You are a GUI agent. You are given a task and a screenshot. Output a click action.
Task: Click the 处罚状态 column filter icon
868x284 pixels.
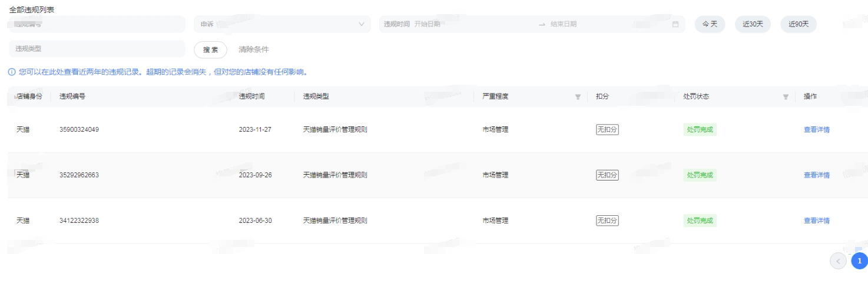pyautogui.click(x=786, y=97)
